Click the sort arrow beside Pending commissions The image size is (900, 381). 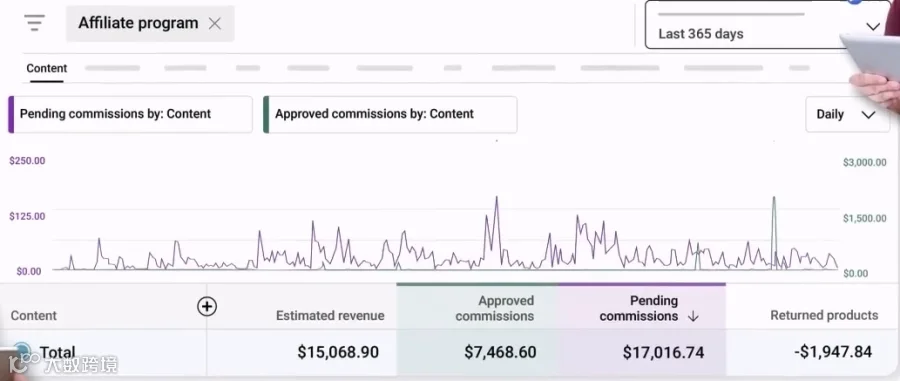693,317
